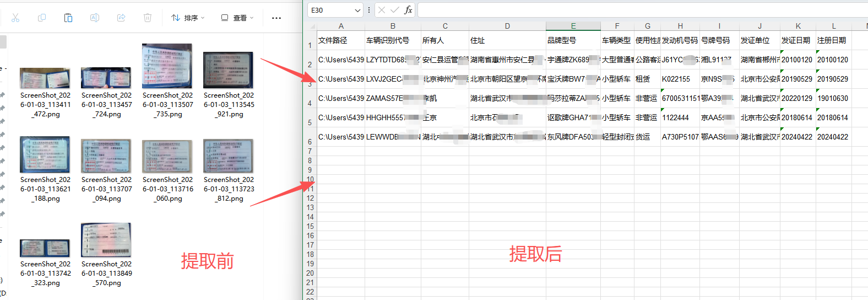Select file ScreenShot_2026-01-03_113707_094.png

[106, 171]
